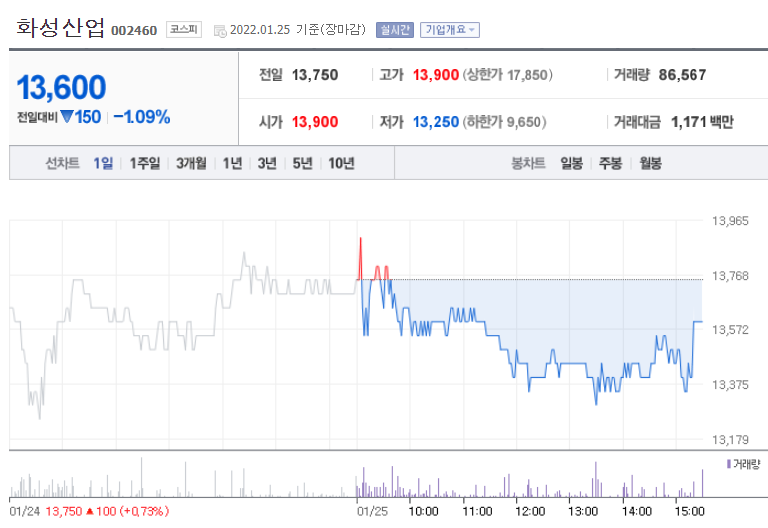Screen dimensions: 768x528
Task: Click the blue down-triangle icon next to 150
Action: click(x=67, y=117)
